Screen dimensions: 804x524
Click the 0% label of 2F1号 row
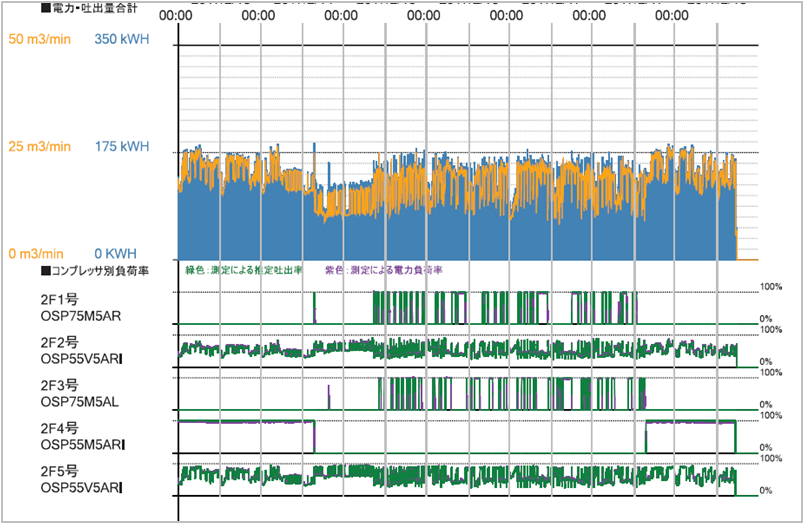point(766,319)
